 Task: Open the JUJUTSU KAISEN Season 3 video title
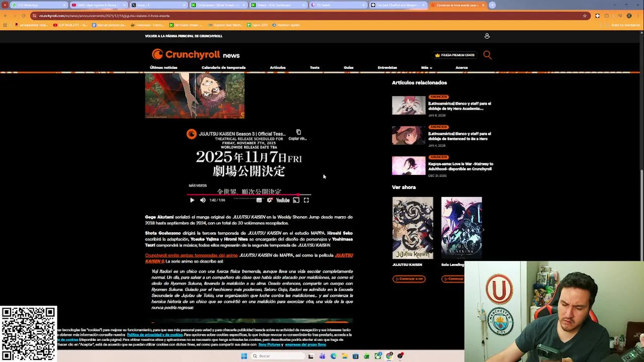242,134
